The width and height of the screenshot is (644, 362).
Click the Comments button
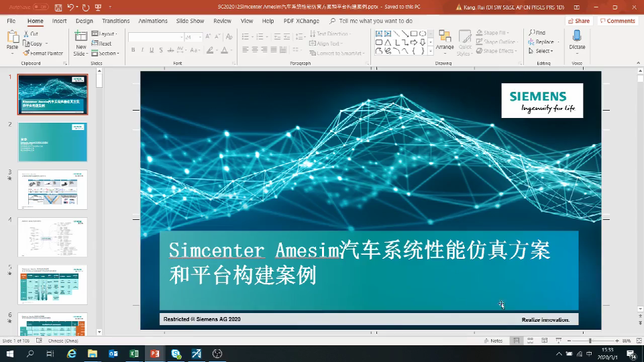click(x=617, y=21)
